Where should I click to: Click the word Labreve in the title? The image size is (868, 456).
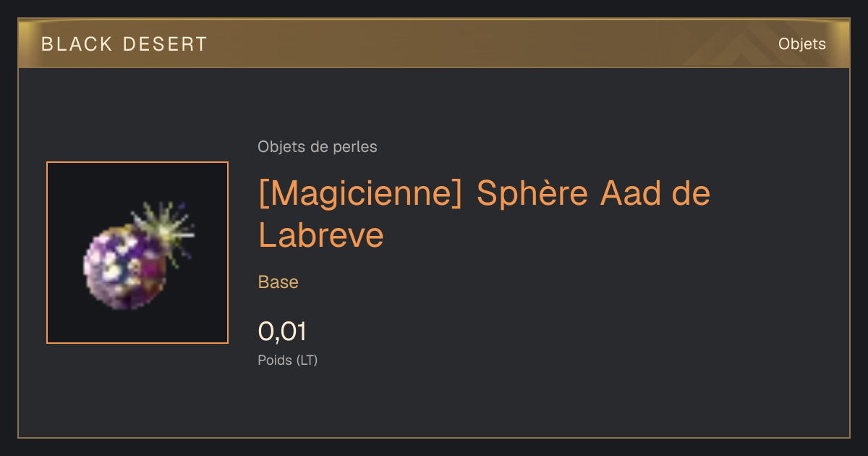[x=320, y=235]
